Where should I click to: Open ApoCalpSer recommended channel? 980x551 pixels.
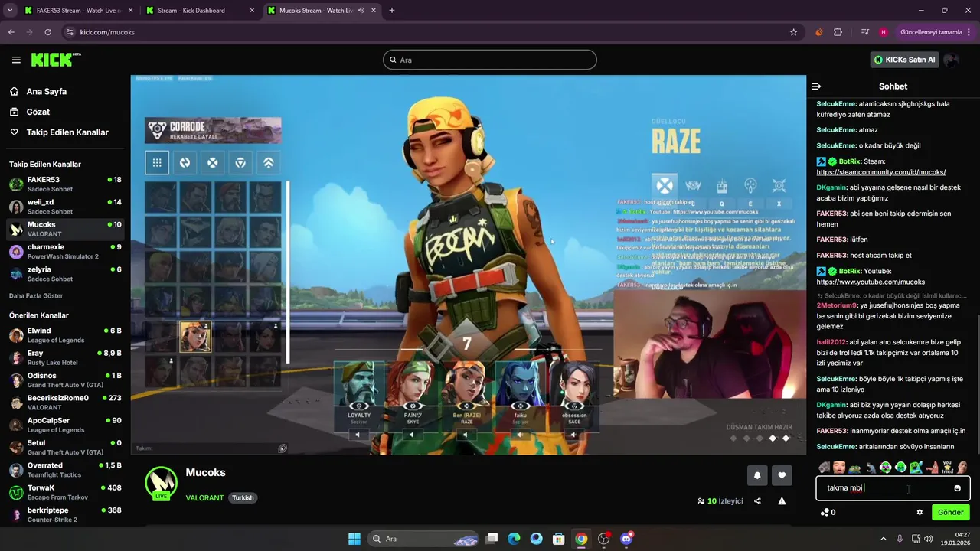pos(65,425)
